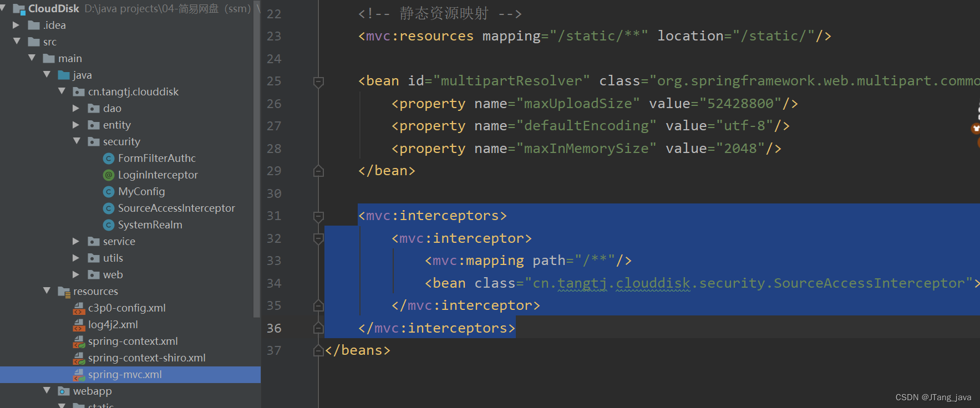Expand the utils package arrow
The width and height of the screenshot is (980, 408).
(76, 258)
